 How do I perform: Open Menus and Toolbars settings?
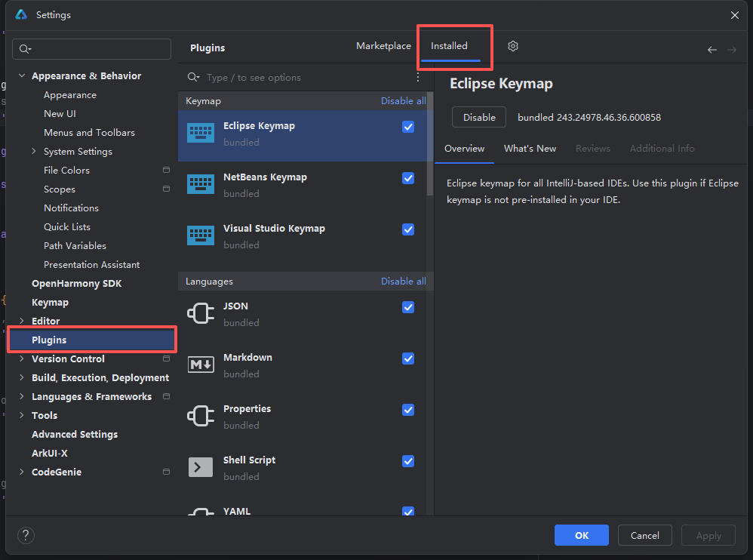point(89,133)
